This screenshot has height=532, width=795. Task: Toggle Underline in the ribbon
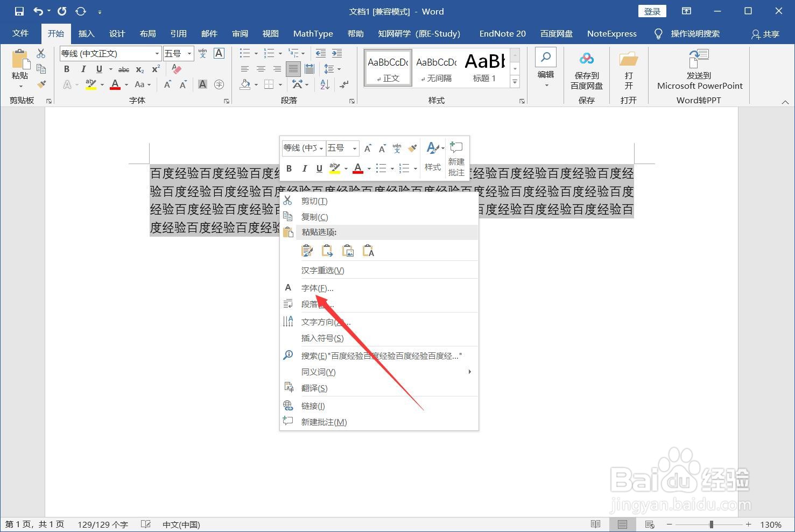[99, 69]
